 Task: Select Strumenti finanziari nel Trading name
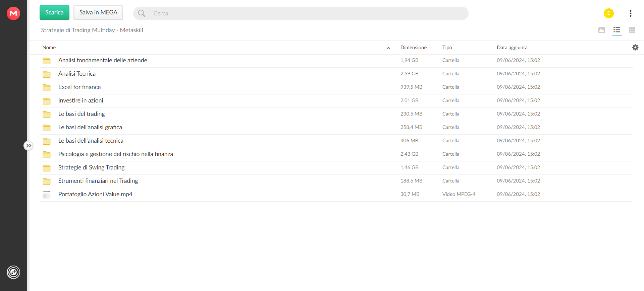(98, 181)
